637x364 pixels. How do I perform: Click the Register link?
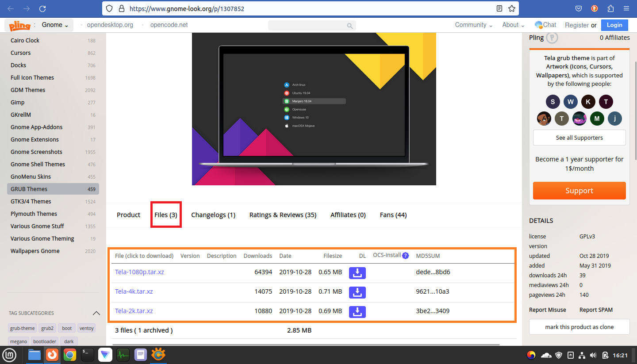(x=577, y=25)
